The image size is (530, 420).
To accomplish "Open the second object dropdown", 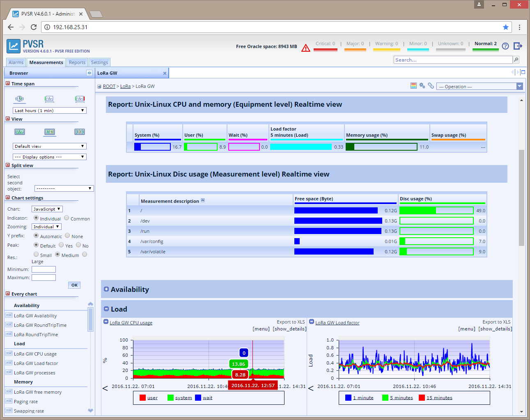I will [64, 188].
